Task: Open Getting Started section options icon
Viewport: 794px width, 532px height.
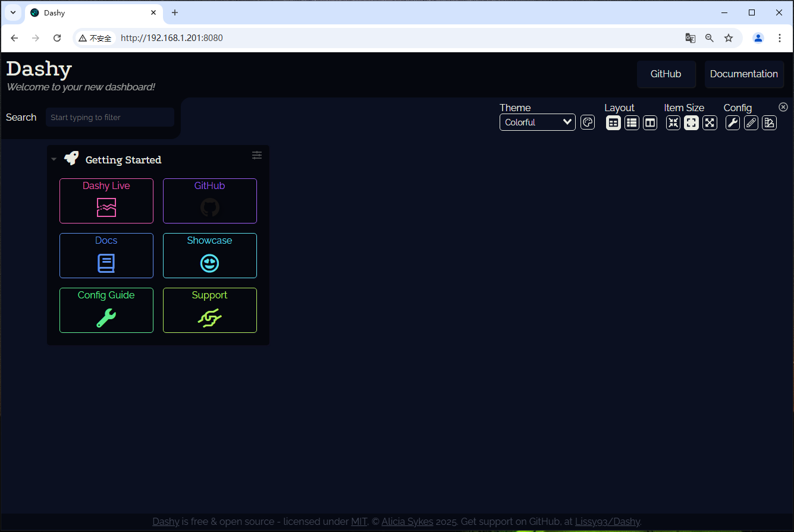Action: 257,155
